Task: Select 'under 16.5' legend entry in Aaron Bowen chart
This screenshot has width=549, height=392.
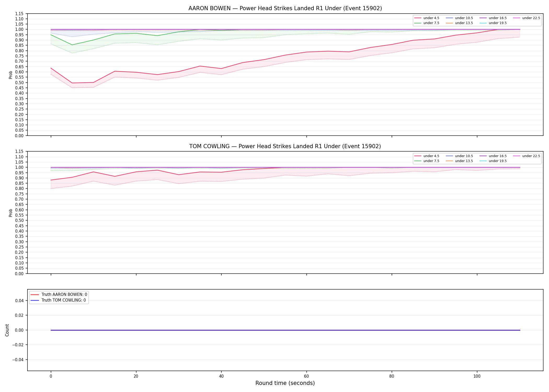Action: click(493, 18)
